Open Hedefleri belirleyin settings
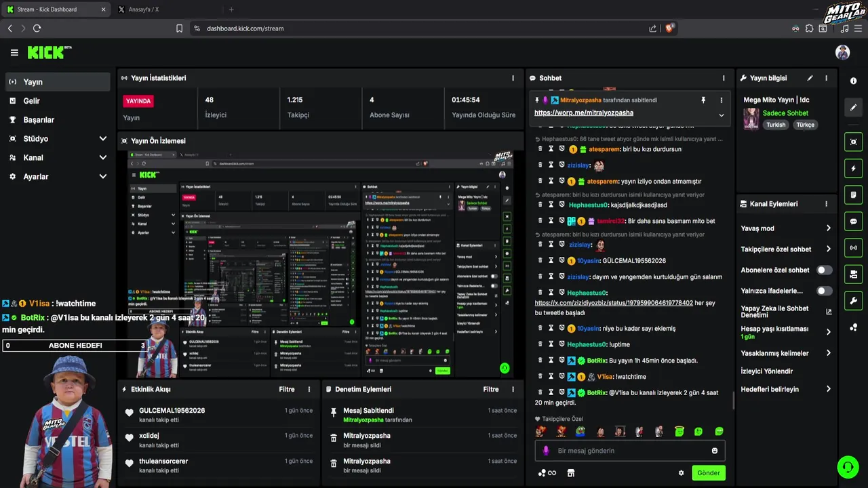This screenshot has width=868, height=488. click(786, 389)
